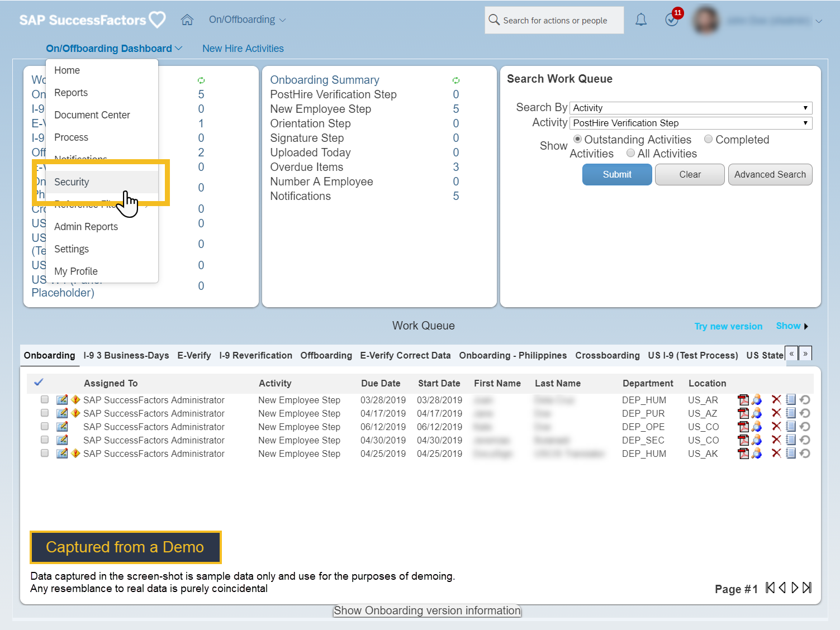Screen dimensions: 840x630
Task: Choose Reports from the dashboard menu
Action: [102, 93]
